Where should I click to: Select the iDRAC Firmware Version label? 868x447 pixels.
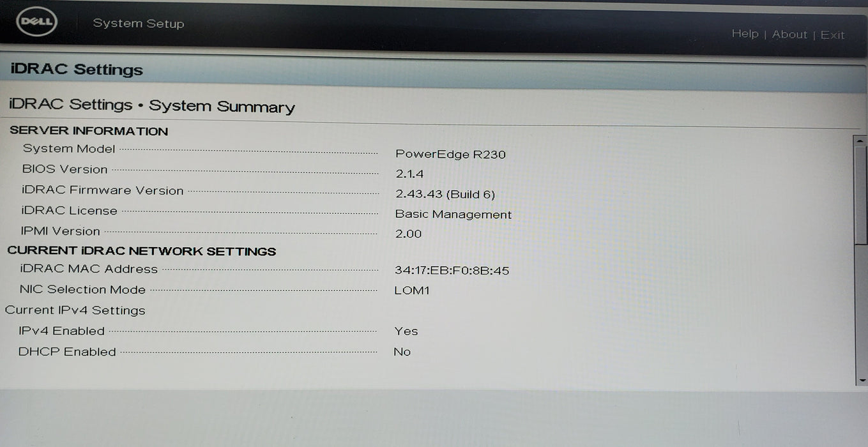click(x=102, y=190)
